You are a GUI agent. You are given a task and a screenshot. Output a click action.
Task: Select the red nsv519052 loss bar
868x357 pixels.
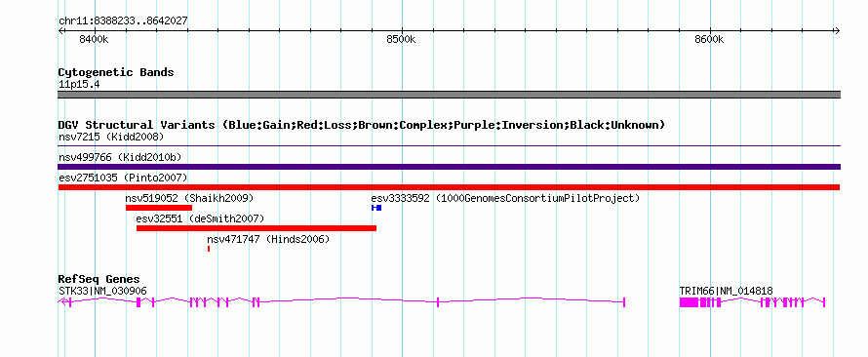coord(159,208)
